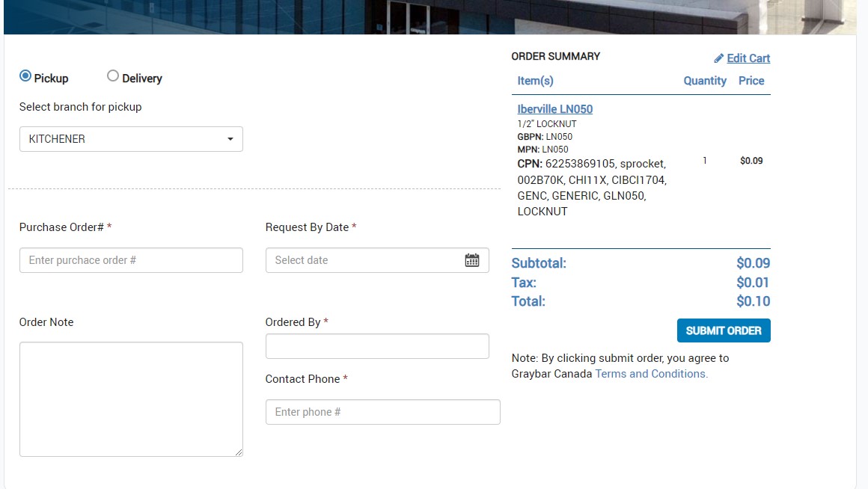Click the Delivery option label text
The width and height of the screenshot is (868, 489).
point(142,79)
